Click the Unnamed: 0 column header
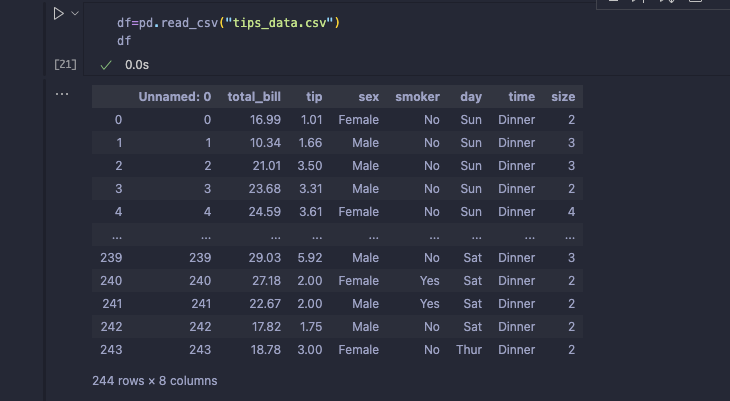Viewport: 730px width, 401px height. [174, 97]
